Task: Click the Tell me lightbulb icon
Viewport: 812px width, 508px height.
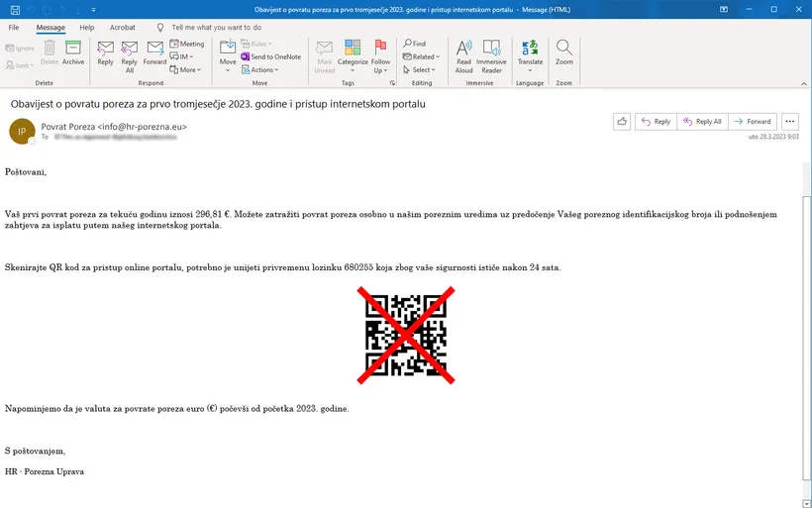Action: click(160, 28)
